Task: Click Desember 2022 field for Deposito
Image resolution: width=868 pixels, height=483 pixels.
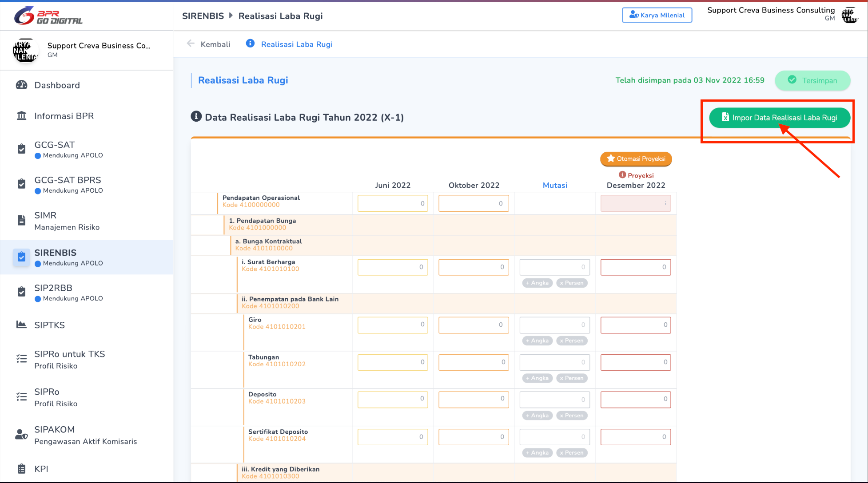Action: point(636,399)
